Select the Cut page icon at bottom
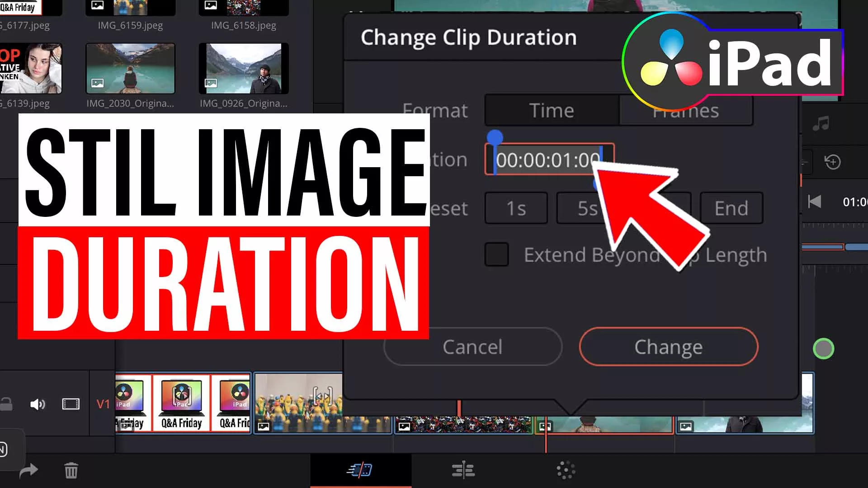 pyautogui.click(x=360, y=470)
